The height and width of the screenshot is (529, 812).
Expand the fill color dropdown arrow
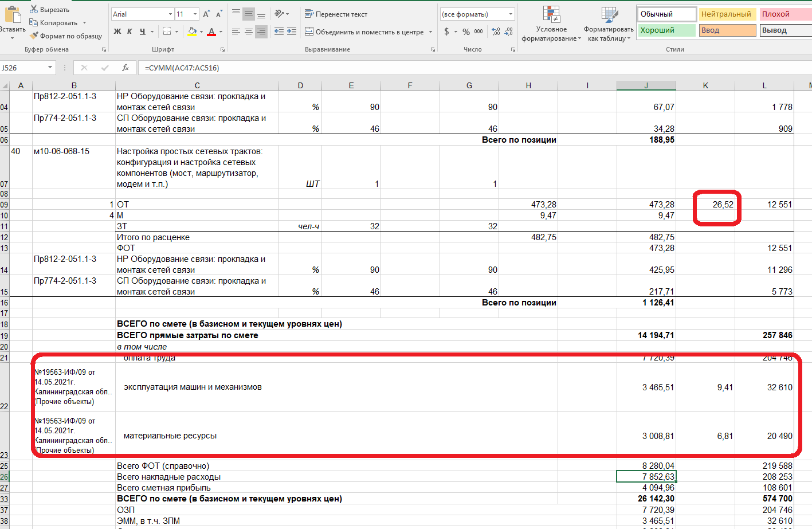pos(201,32)
